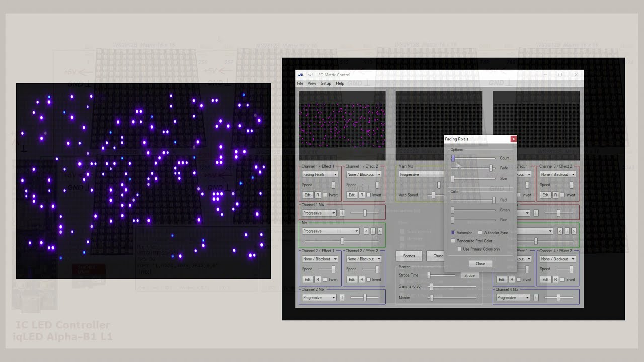Click the '>' arrow in the mix box above Channel 4
The width and height of the screenshot is (644, 362).
(x=573, y=231)
